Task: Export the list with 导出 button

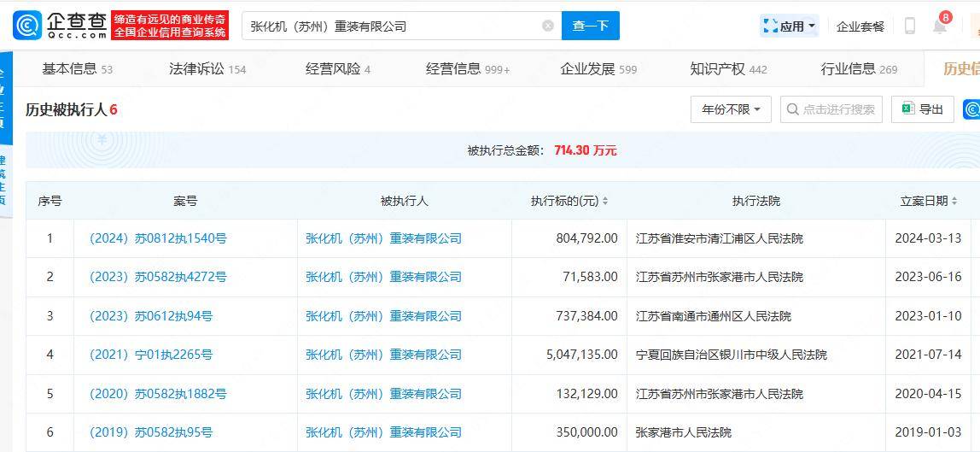Action: tap(923, 109)
